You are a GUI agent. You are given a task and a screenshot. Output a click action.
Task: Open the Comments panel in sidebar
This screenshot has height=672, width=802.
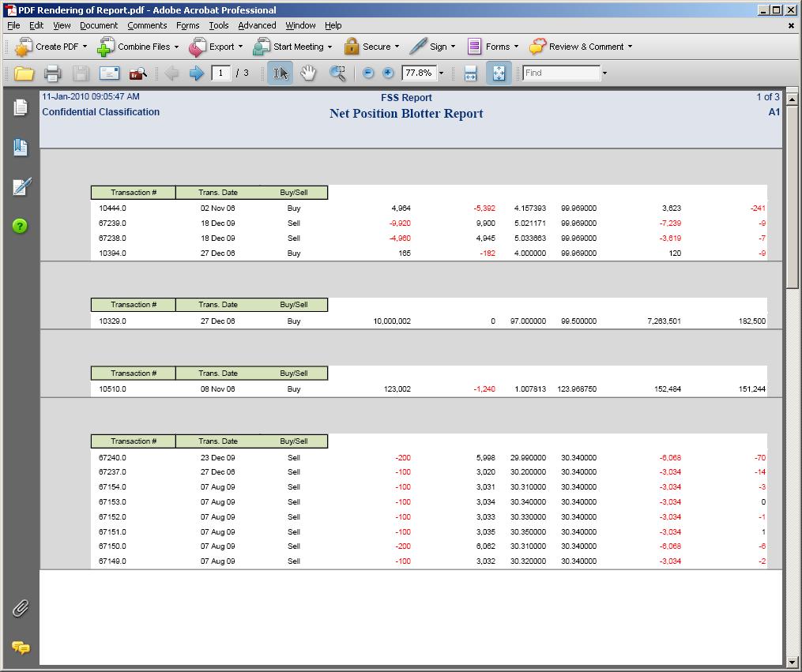(21, 648)
